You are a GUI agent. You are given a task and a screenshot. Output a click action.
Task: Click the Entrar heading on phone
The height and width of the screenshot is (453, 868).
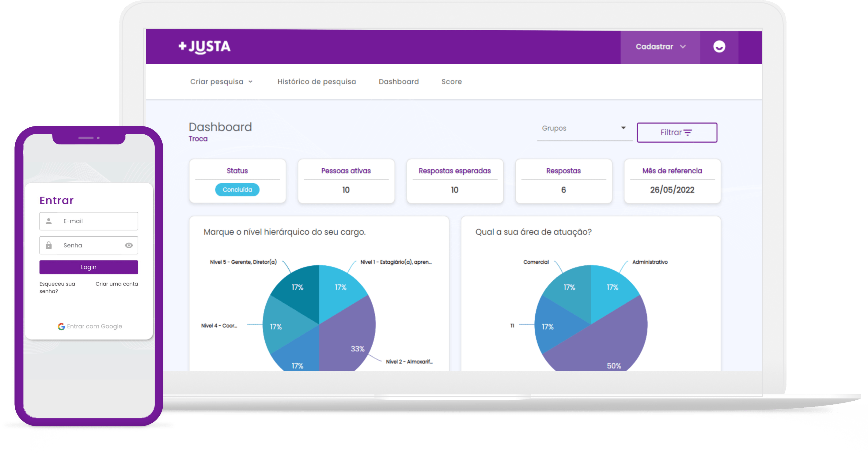tap(57, 200)
